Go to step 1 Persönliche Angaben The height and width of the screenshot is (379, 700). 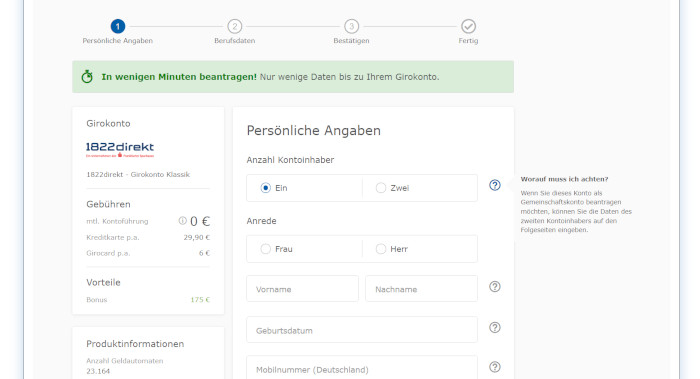pyautogui.click(x=118, y=26)
